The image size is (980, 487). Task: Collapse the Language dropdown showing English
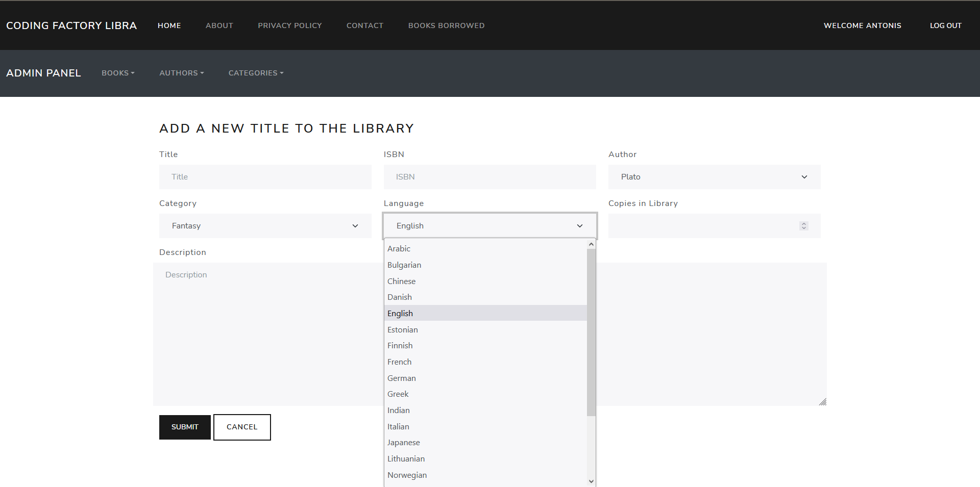(x=489, y=226)
